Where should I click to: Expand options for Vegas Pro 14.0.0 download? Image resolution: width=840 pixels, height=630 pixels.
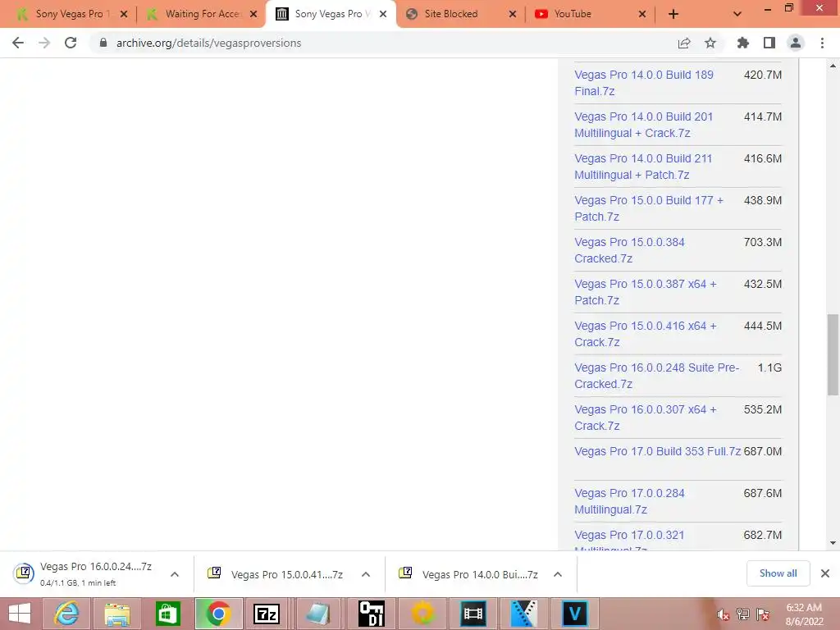558,574
